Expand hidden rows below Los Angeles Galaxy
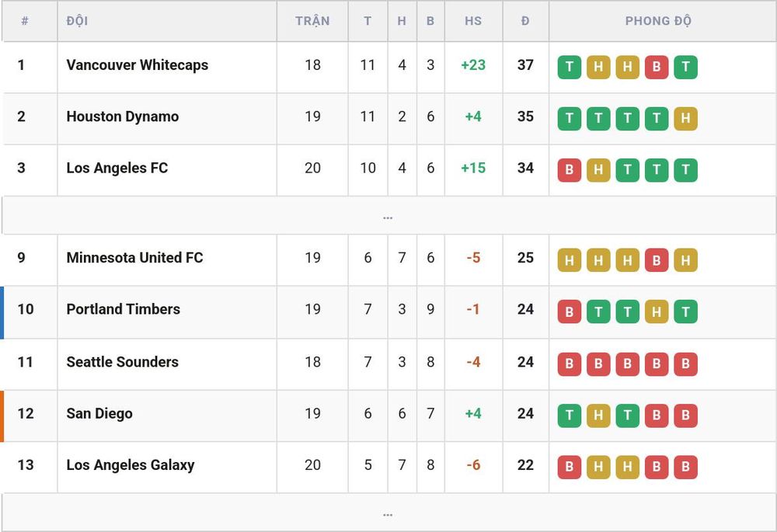Viewport: 777px width, 532px height. 388,513
